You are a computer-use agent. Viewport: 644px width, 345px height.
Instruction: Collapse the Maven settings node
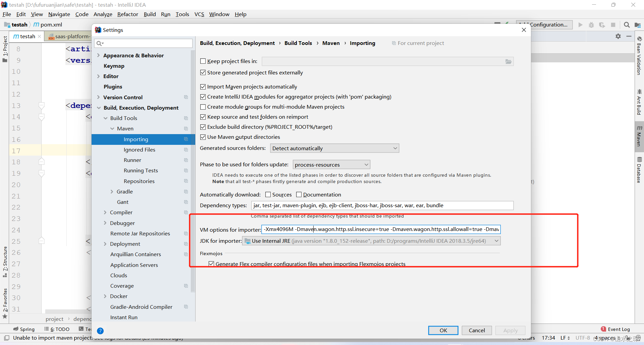[112, 128]
